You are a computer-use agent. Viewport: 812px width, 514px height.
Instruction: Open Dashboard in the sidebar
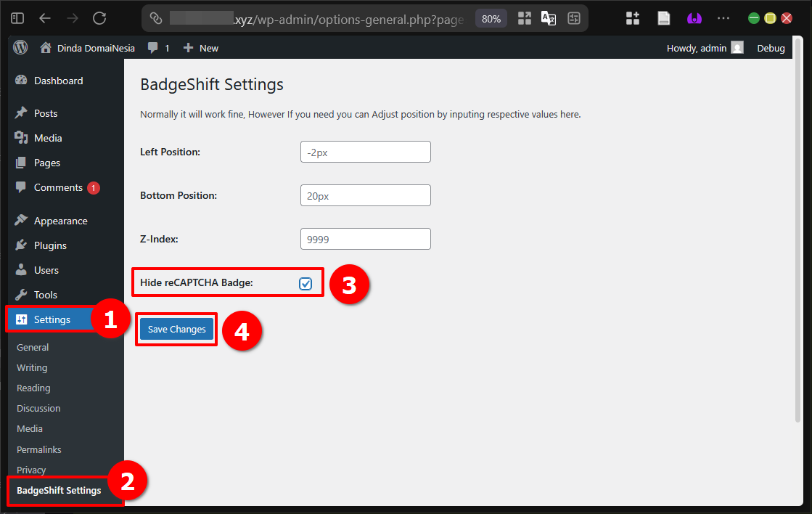click(58, 81)
